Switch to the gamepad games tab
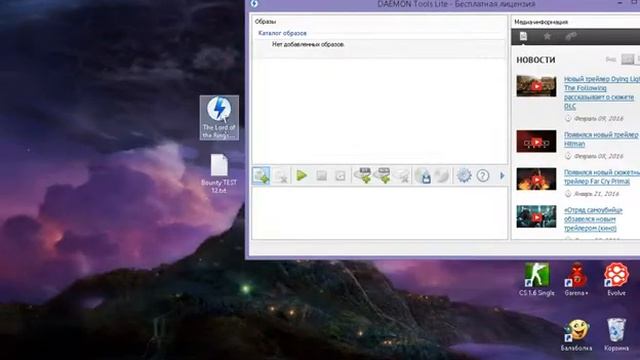This screenshot has height=360, width=640. coord(571,37)
